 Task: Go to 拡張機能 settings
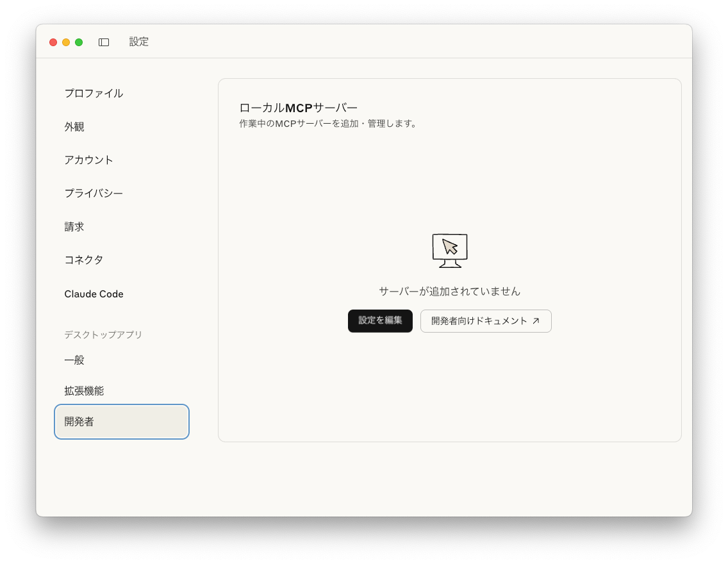(122, 391)
